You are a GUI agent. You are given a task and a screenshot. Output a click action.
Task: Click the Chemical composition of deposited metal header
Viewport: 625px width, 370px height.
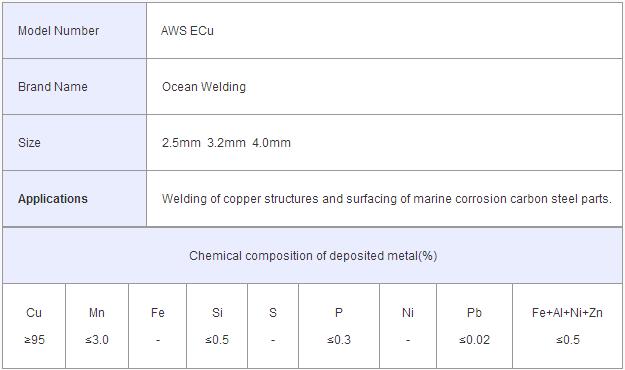(313, 256)
